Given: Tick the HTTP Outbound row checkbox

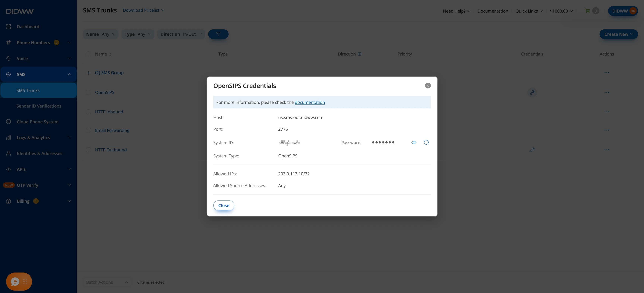Looking at the screenshot, I should click(x=89, y=150).
